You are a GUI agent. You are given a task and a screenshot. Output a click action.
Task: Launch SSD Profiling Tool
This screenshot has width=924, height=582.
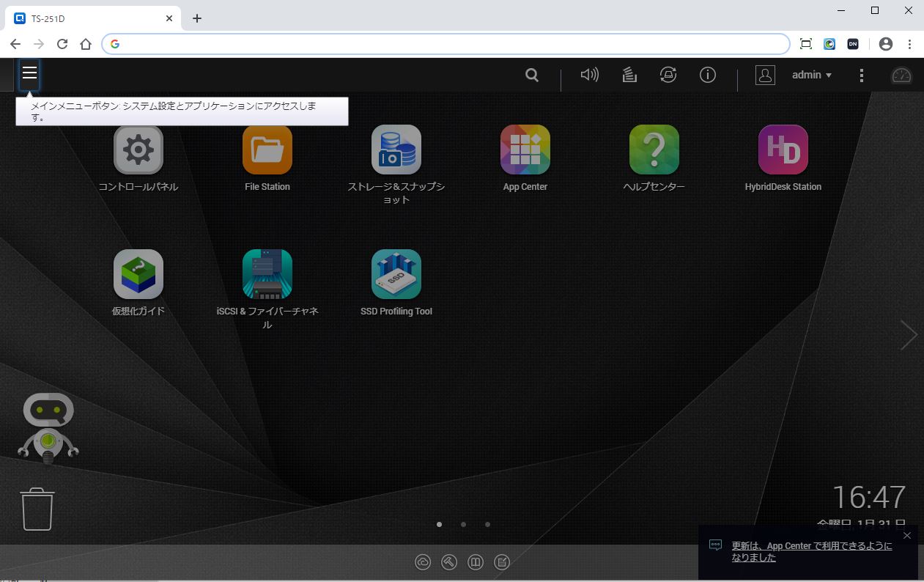(396, 275)
